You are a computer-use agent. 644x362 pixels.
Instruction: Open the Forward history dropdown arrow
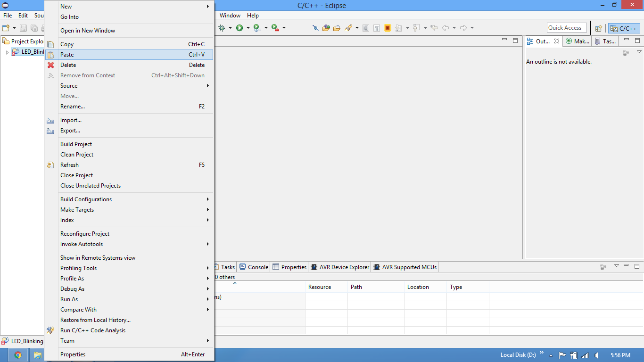pyautogui.click(x=472, y=28)
